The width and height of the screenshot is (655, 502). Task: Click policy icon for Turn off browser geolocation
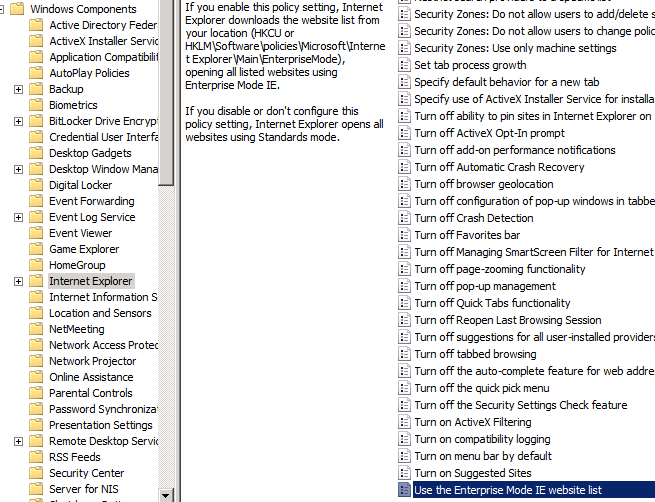click(x=404, y=184)
